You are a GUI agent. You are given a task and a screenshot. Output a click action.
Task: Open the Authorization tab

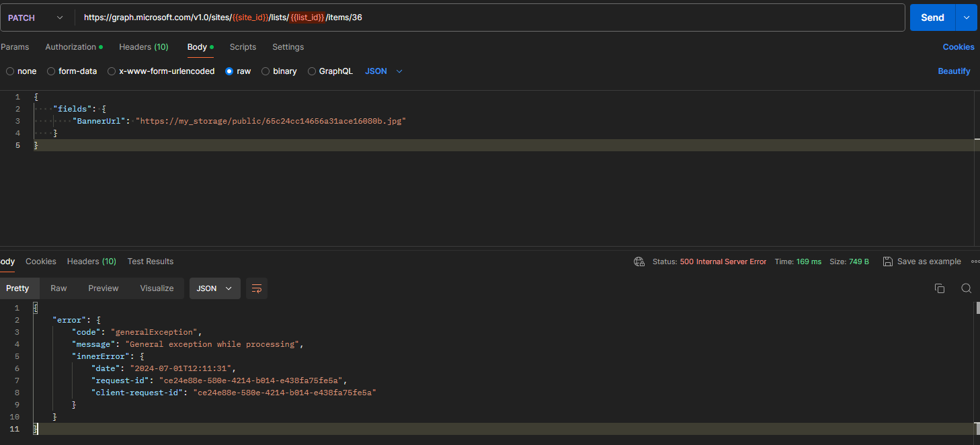click(74, 47)
